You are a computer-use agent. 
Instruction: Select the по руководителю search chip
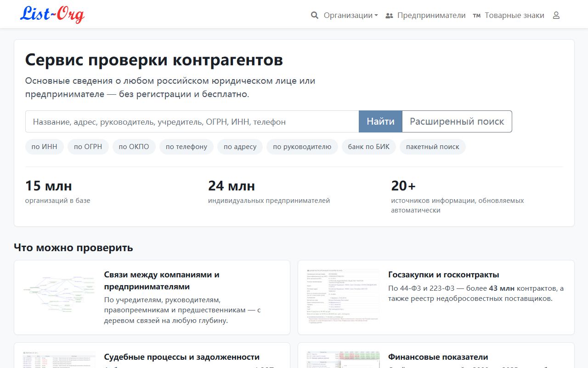coord(302,147)
